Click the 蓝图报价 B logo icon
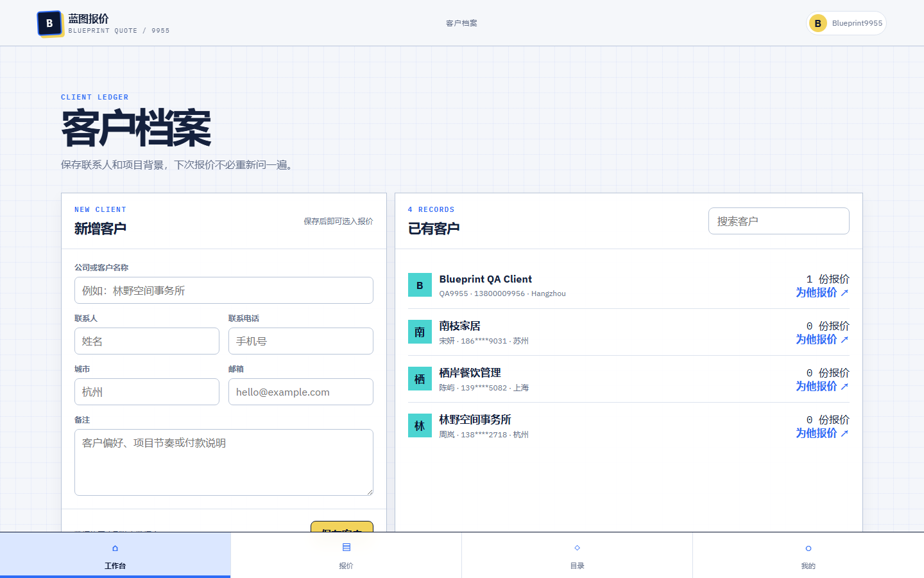This screenshot has width=924, height=578. [49, 23]
